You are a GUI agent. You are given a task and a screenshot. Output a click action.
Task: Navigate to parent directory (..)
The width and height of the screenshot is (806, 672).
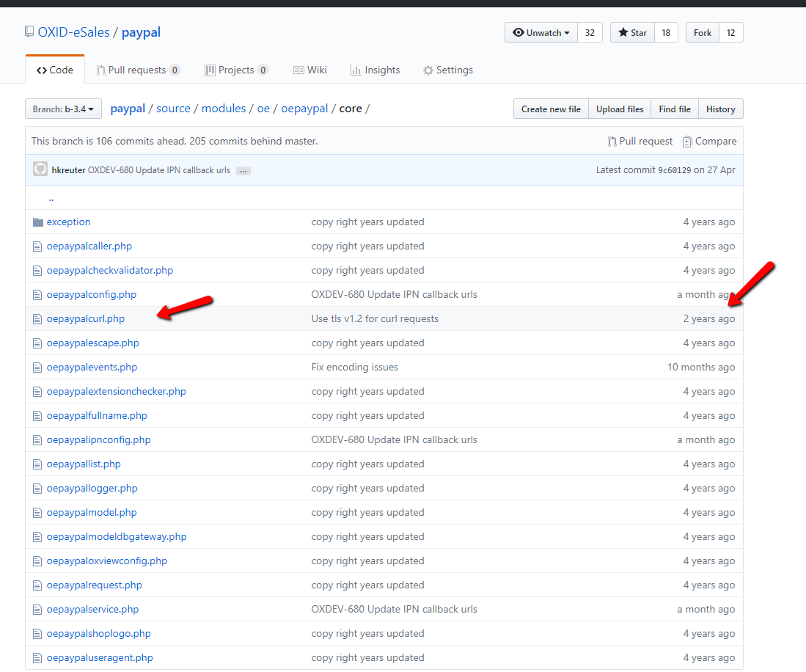coord(51,199)
